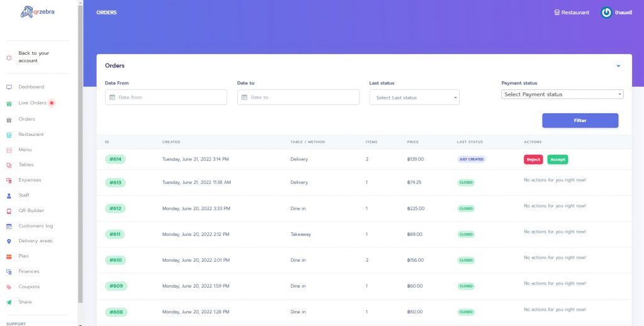The width and height of the screenshot is (644, 326).
Task: Open Live Orders in the sidebar
Action: [x=33, y=103]
